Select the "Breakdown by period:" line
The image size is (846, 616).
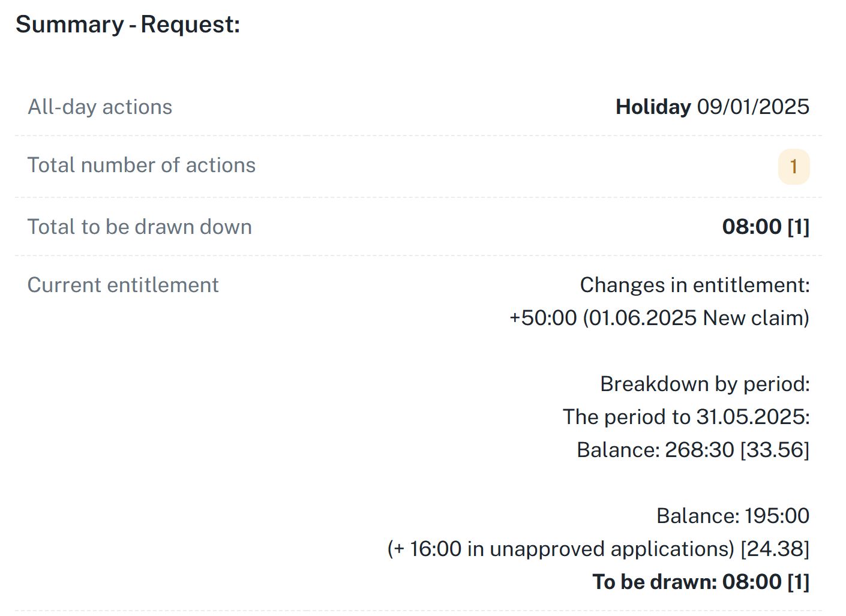point(704,384)
